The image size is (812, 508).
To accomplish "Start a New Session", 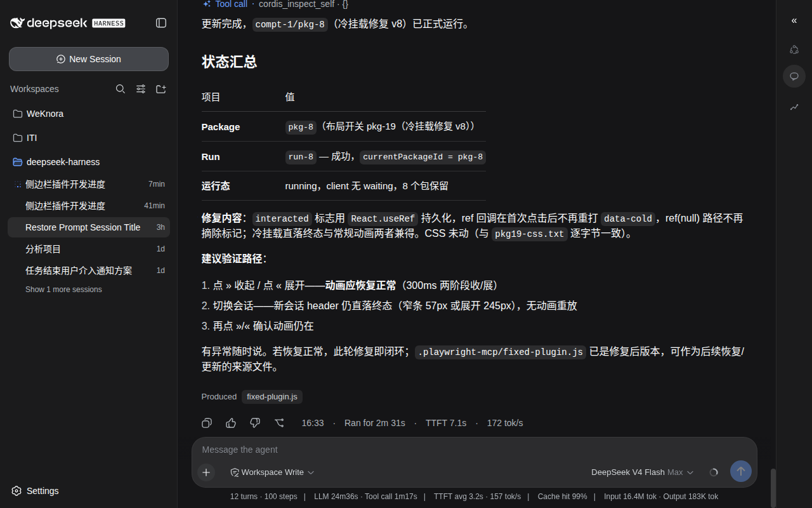I will 89,59.
